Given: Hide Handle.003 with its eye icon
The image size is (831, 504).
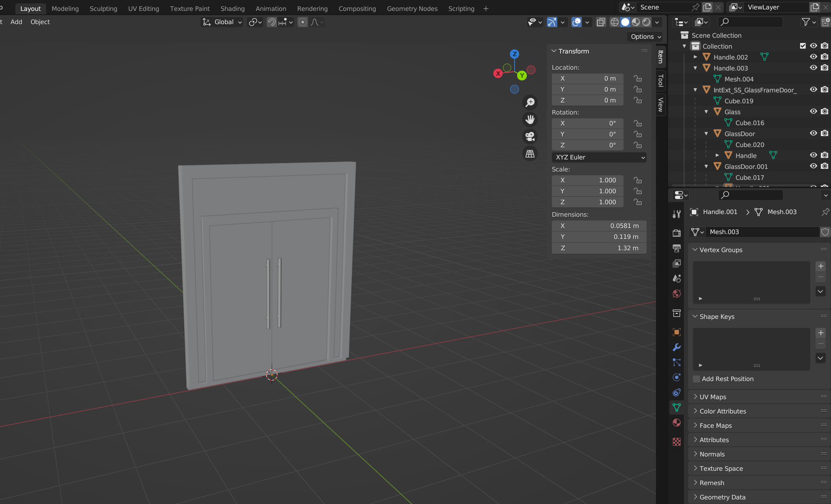Looking at the screenshot, I should click(x=813, y=68).
